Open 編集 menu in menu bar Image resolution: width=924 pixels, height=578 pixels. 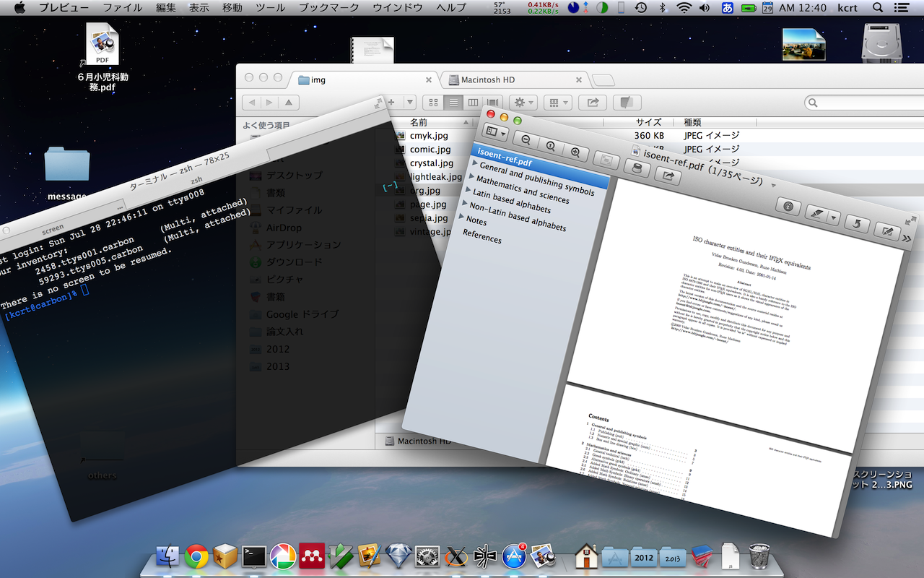click(166, 7)
